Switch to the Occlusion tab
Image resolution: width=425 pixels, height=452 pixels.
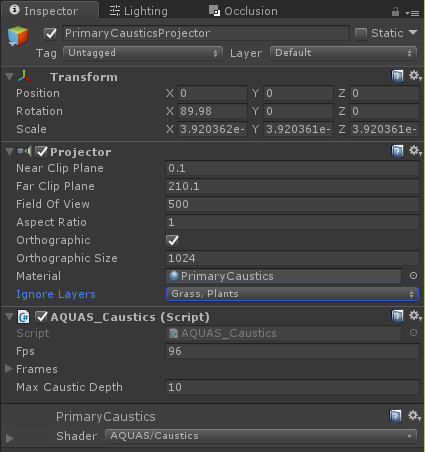[x=243, y=11]
